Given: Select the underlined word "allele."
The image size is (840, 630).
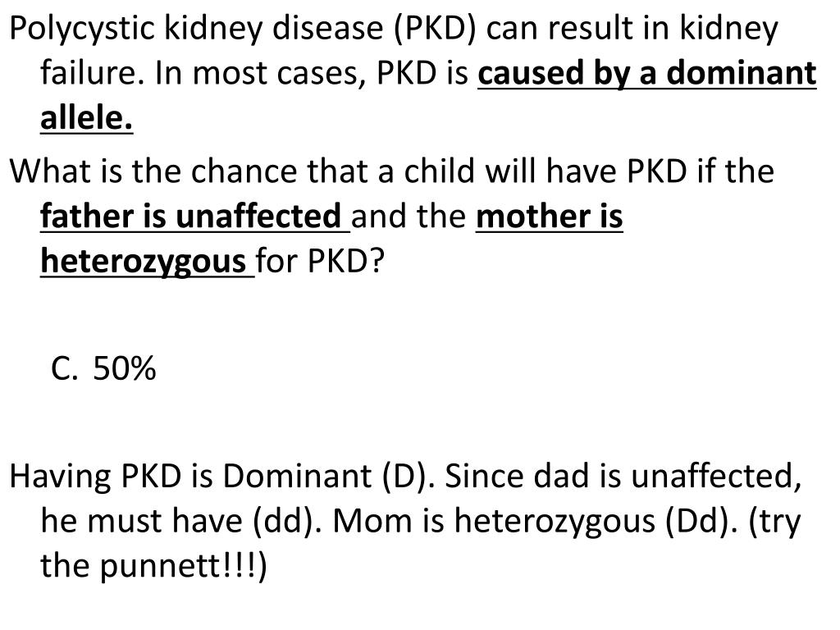Looking at the screenshot, I should coord(87,118).
